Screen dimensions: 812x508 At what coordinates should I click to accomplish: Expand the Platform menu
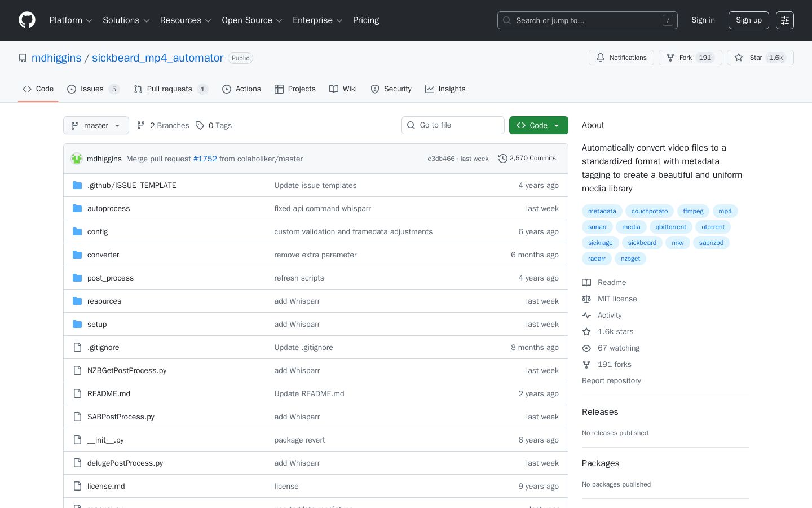tap(71, 20)
